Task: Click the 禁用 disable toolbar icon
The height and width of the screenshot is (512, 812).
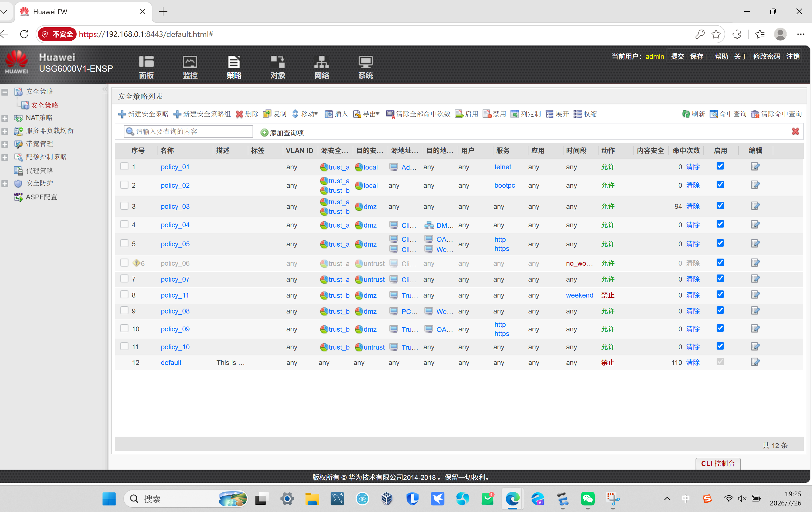Action: point(487,114)
